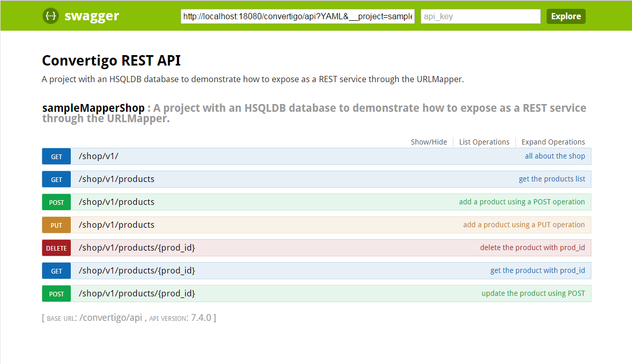Click the Explore button
Image resolution: width=632 pixels, height=364 pixels.
click(566, 17)
